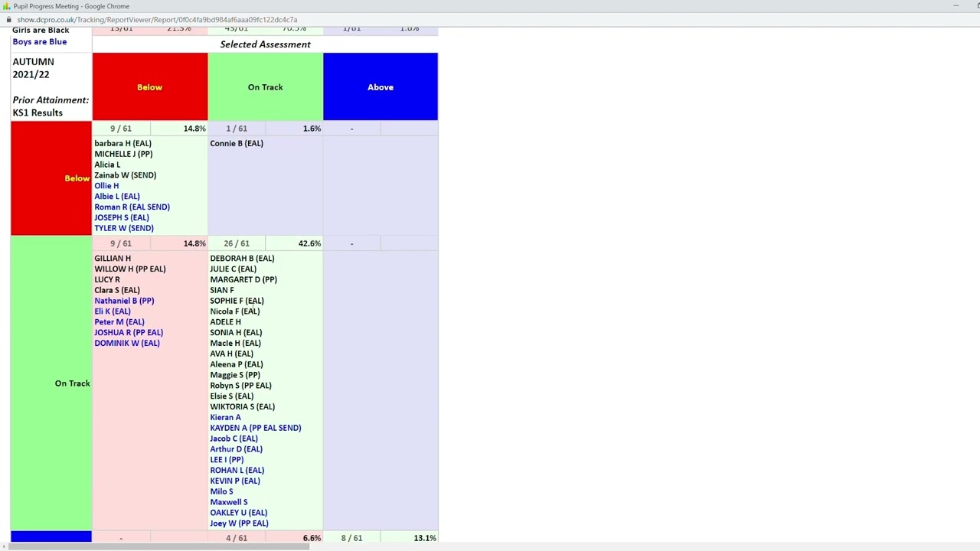Click the 'Girls are Black' legend text
The image size is (980, 551).
click(41, 30)
